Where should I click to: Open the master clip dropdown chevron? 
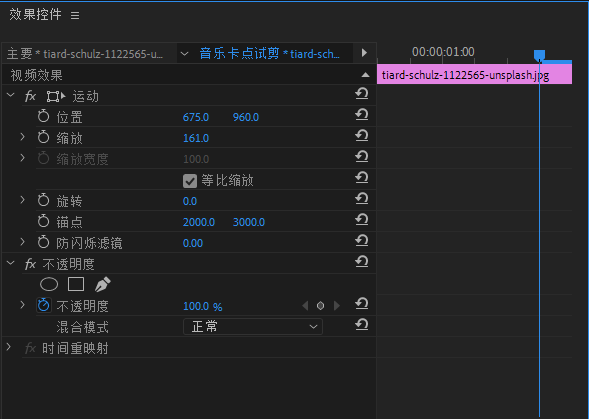pos(184,54)
